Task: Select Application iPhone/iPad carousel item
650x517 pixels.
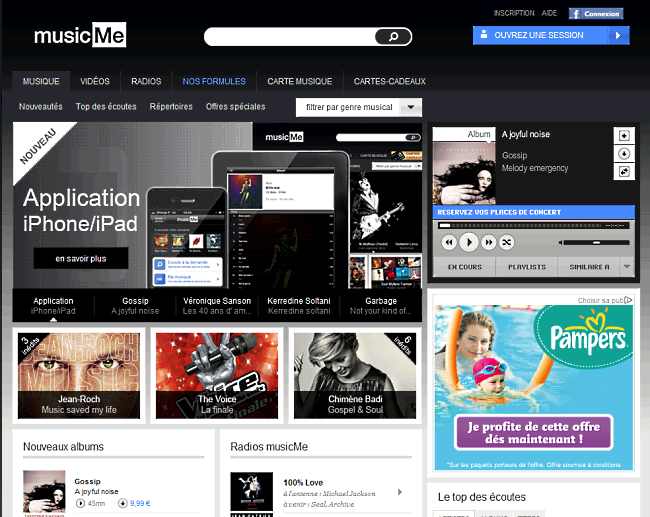Action: (53, 306)
